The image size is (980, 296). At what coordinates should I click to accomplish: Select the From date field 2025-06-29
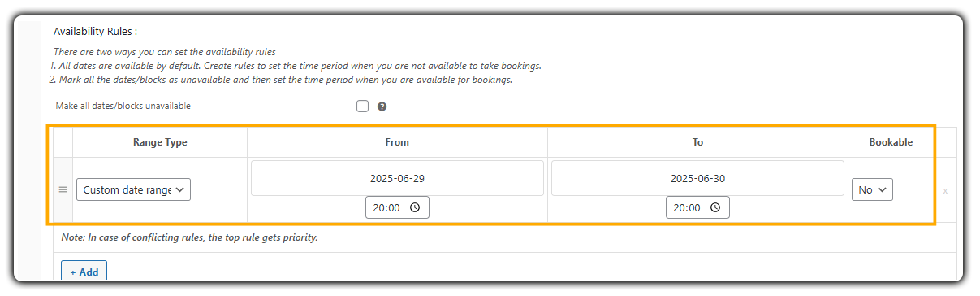coord(397,178)
